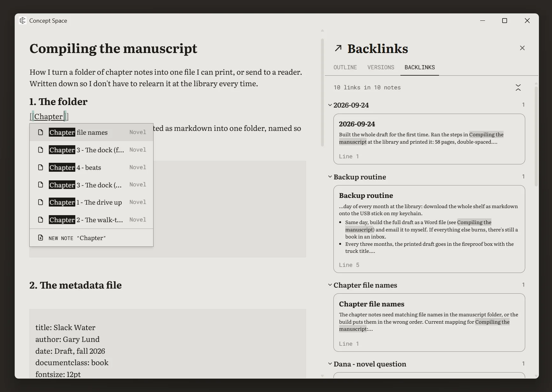Click the new note plus-document icon
This screenshot has width=552, height=392.
tap(41, 237)
